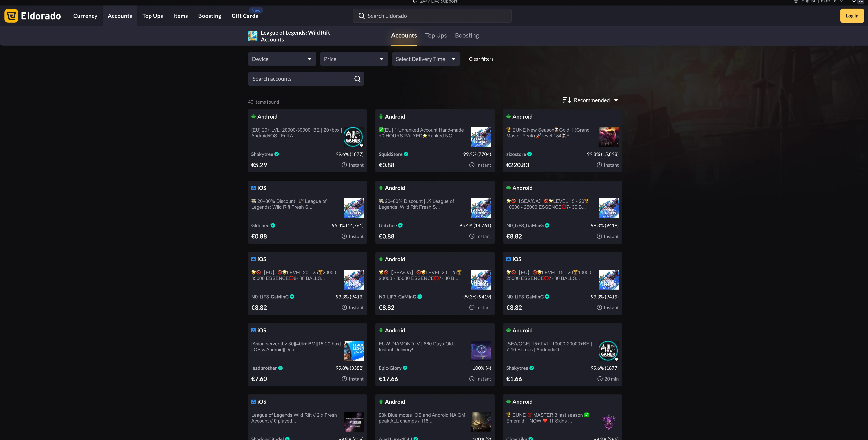Click the Wild Rift game icon

pyautogui.click(x=252, y=36)
